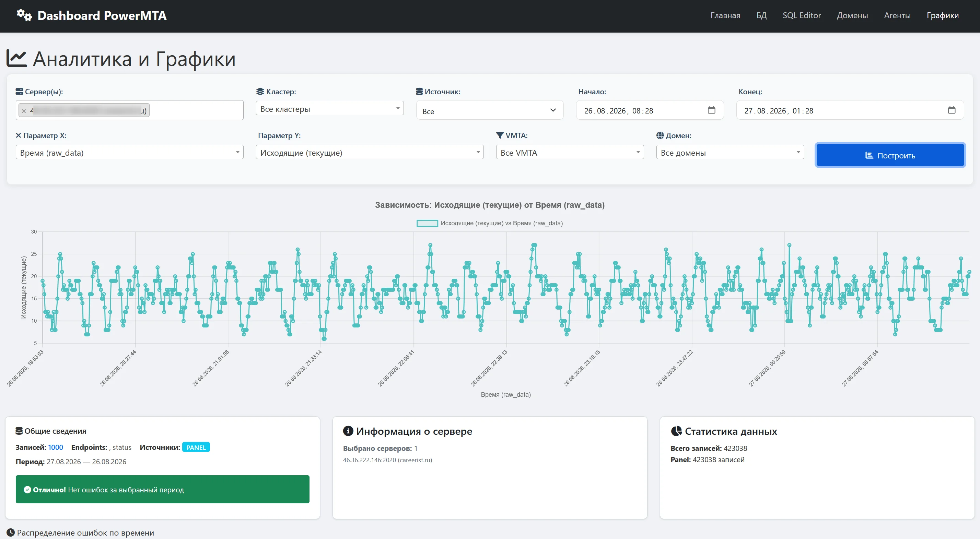Open the Источник dropdown set to Все
The image size is (980, 539).
pyautogui.click(x=490, y=110)
